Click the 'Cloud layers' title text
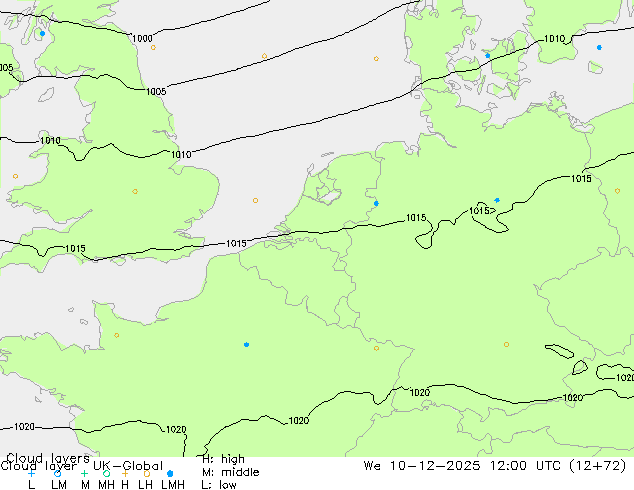 tap(48, 458)
